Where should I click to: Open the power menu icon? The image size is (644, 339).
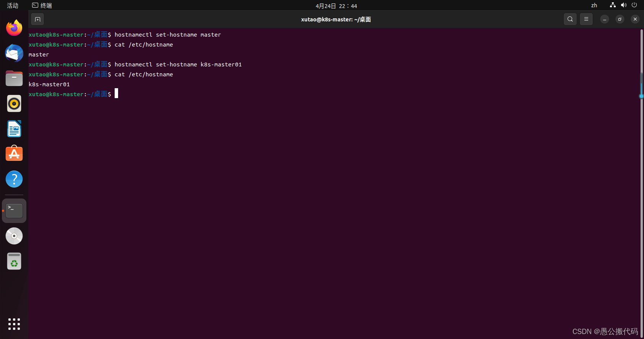(x=634, y=5)
